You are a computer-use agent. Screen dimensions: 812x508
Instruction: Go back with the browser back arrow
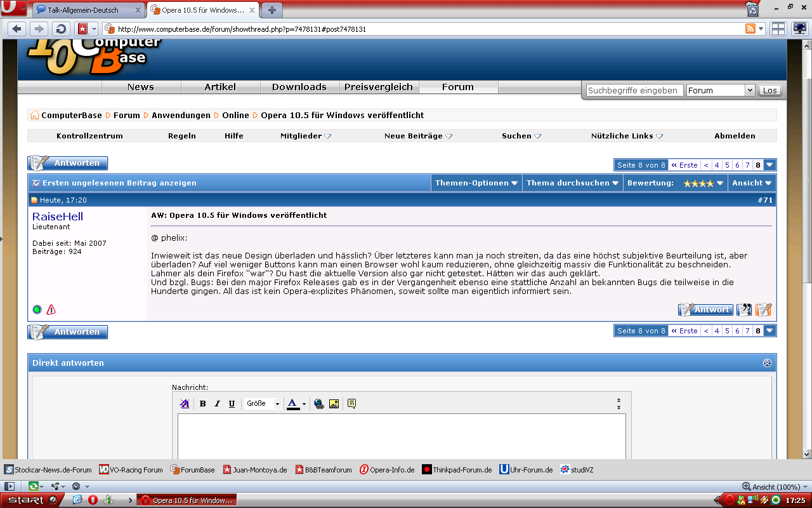[17, 29]
